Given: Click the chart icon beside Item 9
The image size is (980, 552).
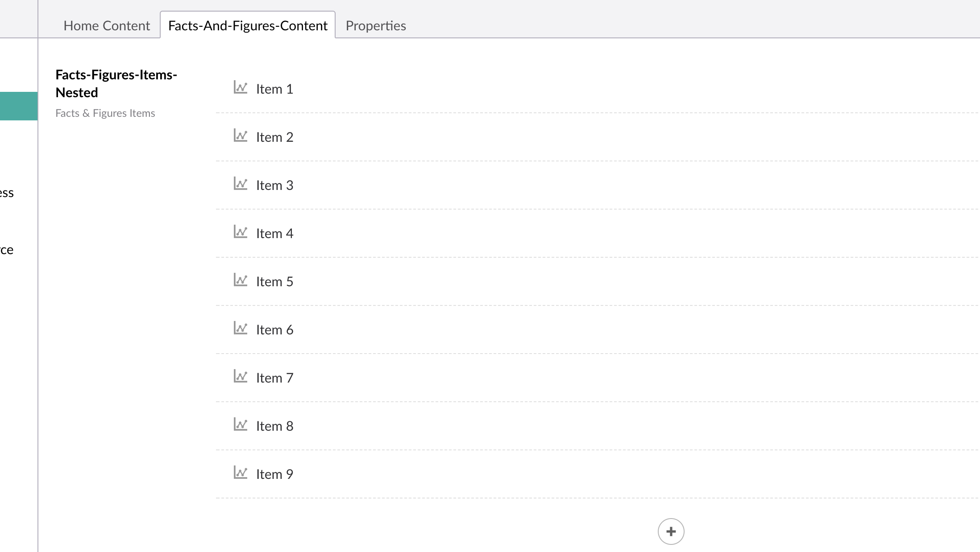Looking at the screenshot, I should [x=241, y=473].
